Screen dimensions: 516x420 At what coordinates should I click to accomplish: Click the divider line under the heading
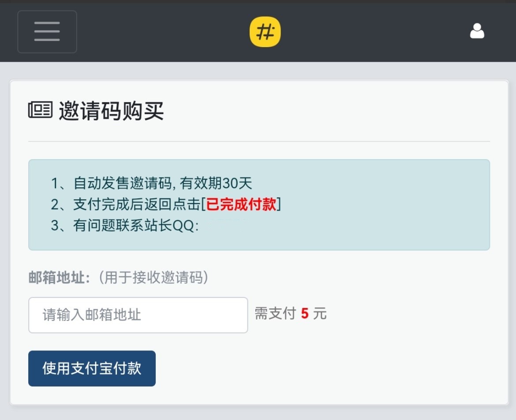click(259, 141)
